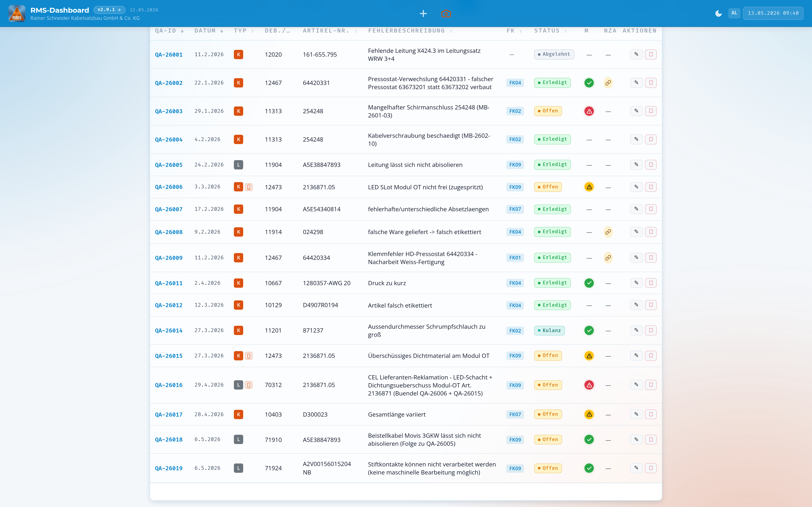Viewport: 812px width, 507px height.
Task: Click Offen status badge for QA-26017
Action: coord(548,414)
